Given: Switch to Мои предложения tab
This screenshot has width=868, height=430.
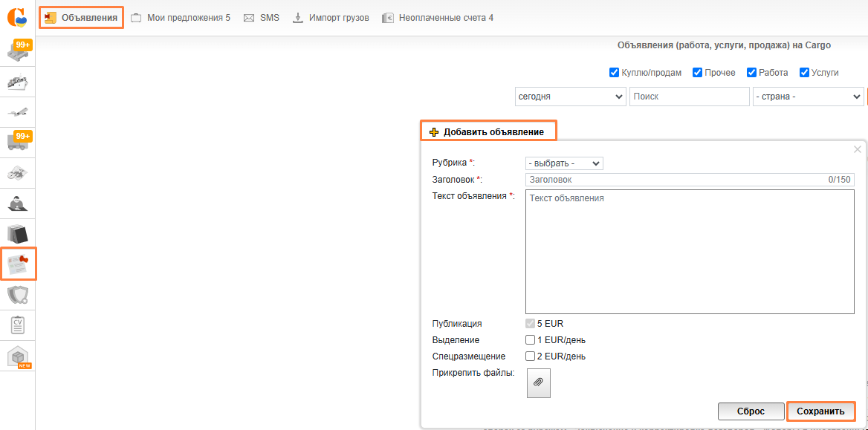Looking at the screenshot, I should [x=181, y=18].
